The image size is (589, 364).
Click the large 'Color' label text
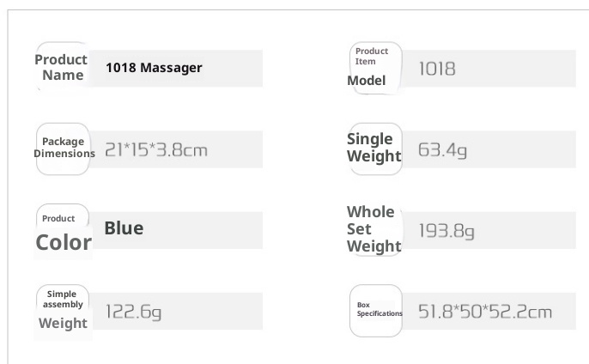[x=64, y=243]
